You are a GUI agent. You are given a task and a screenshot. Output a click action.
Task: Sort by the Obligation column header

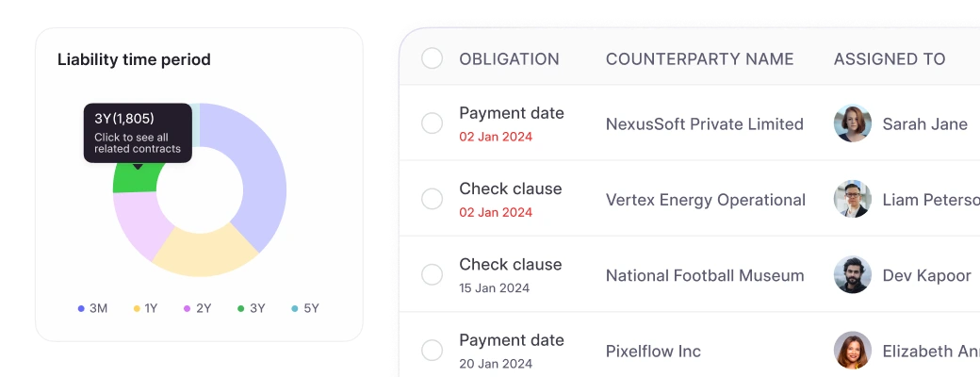(x=509, y=58)
